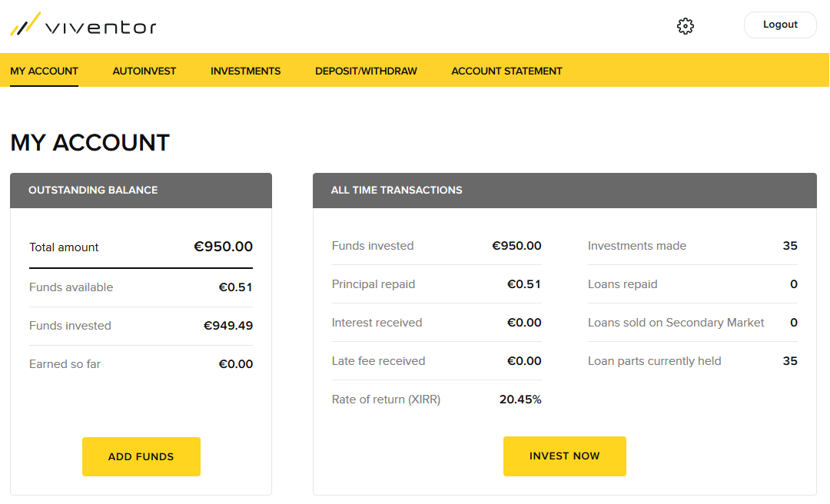830x504 pixels.
Task: Click the All Time Transactions panel header
Action: click(564, 191)
